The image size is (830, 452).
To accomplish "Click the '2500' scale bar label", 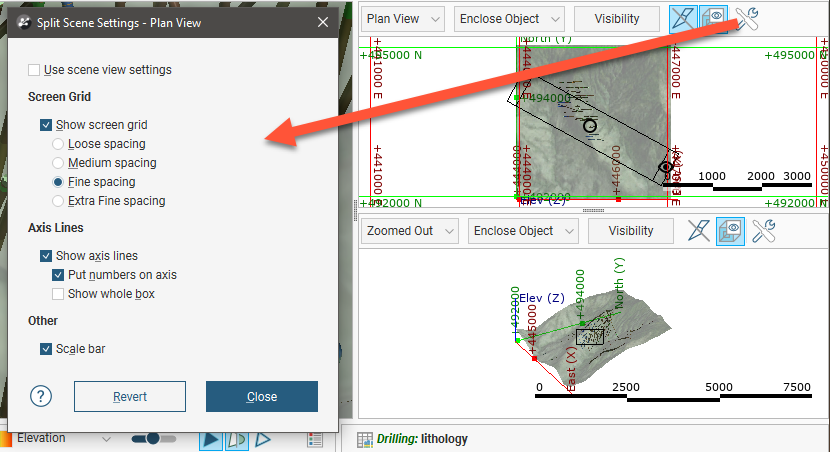I will coord(626,387).
